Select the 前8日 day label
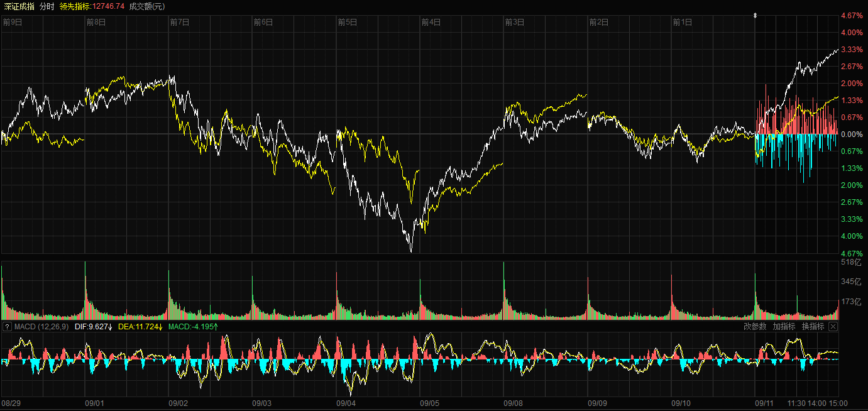 tap(96, 22)
